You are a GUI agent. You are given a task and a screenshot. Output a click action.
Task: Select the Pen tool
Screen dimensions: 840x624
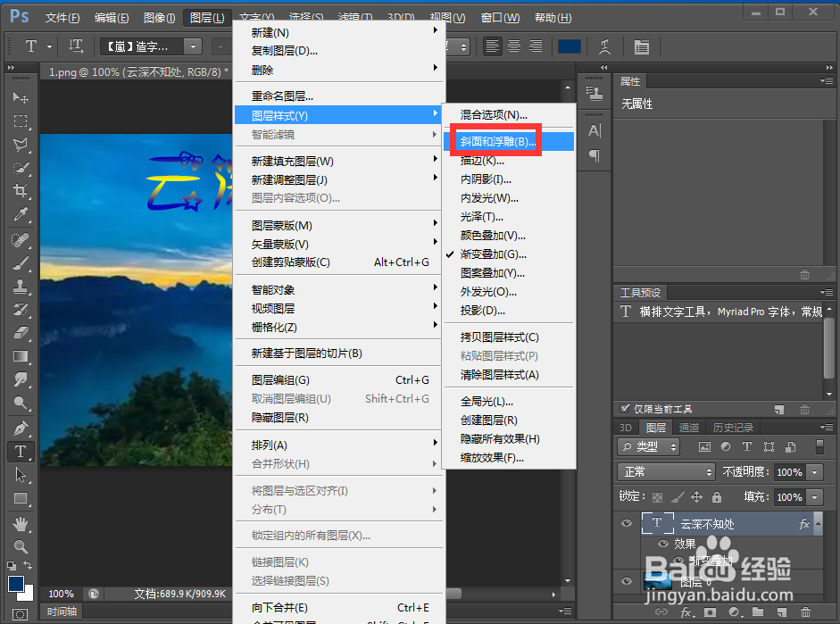[x=21, y=428]
